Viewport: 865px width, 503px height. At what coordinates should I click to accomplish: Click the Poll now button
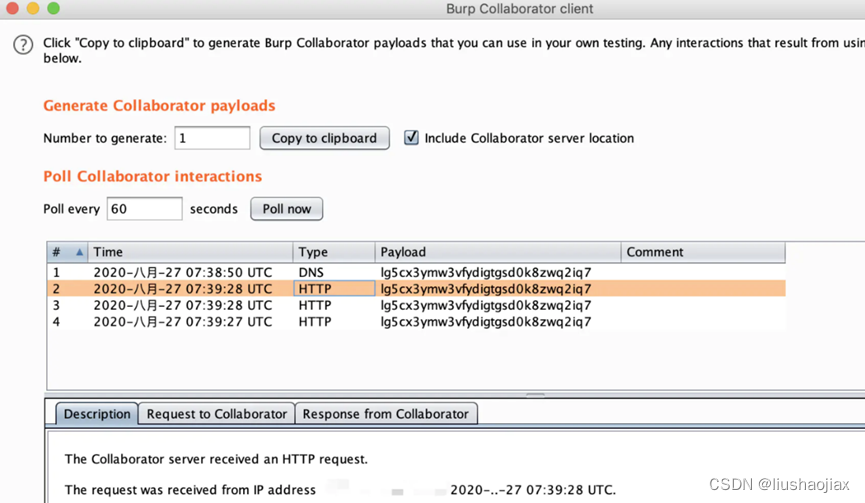click(x=287, y=208)
